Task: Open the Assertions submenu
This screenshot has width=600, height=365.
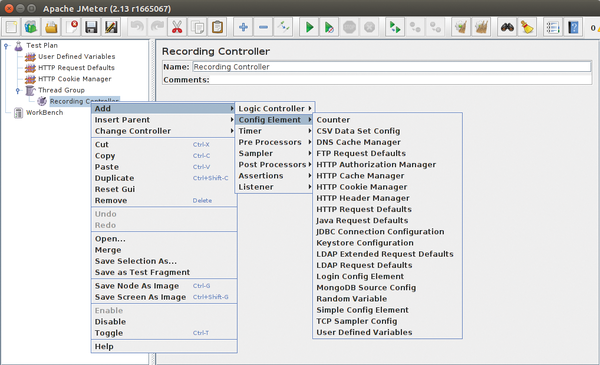Action: tap(274, 176)
